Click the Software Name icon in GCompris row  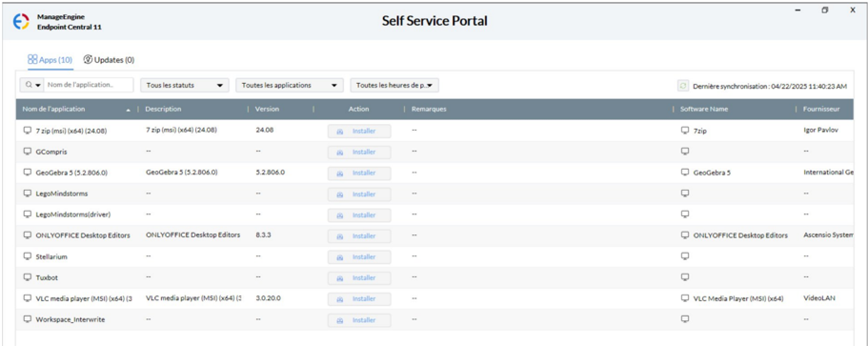(x=685, y=151)
